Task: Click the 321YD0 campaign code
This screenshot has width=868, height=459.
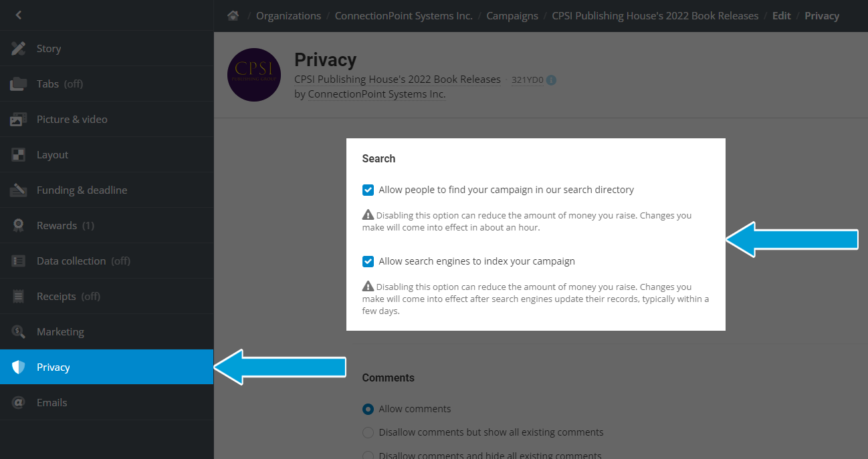Action: 527,80
